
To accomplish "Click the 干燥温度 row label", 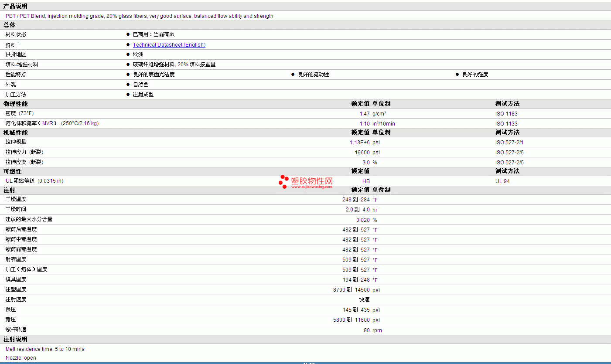I will pyautogui.click(x=16, y=199).
